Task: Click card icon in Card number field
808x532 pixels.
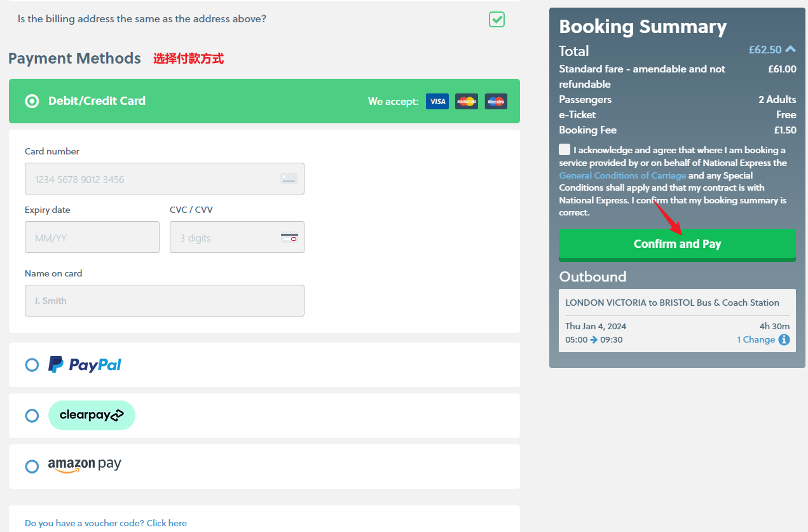Action: point(289,179)
